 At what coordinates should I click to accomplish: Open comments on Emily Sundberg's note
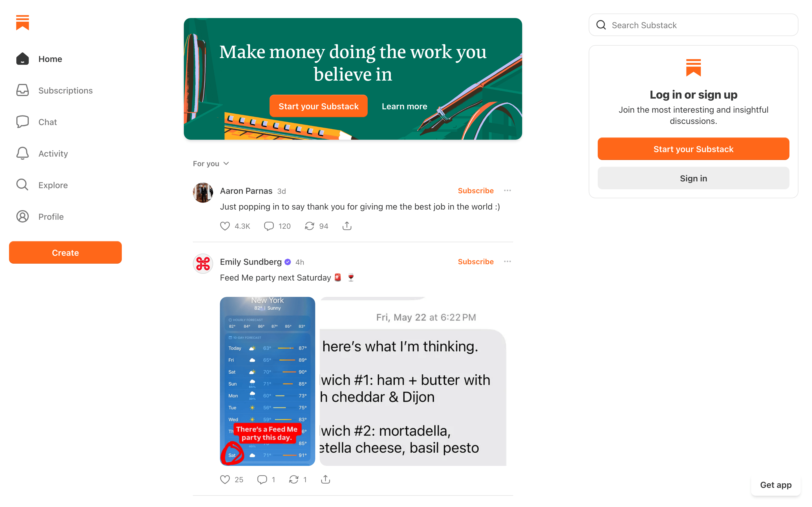(262, 479)
